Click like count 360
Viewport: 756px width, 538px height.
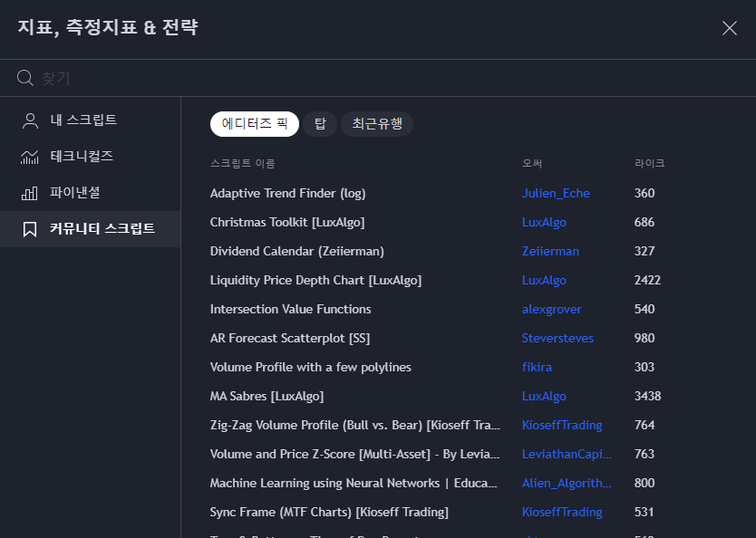coord(645,193)
